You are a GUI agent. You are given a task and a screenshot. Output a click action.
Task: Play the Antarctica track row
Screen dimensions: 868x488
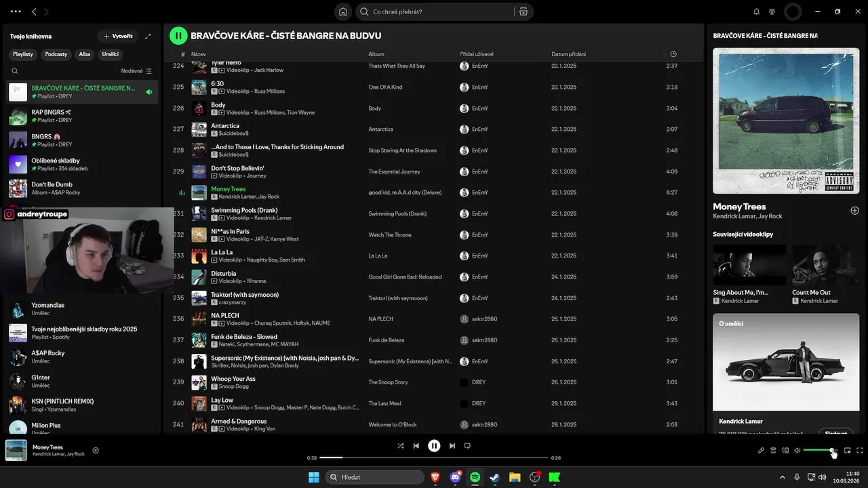click(433, 129)
